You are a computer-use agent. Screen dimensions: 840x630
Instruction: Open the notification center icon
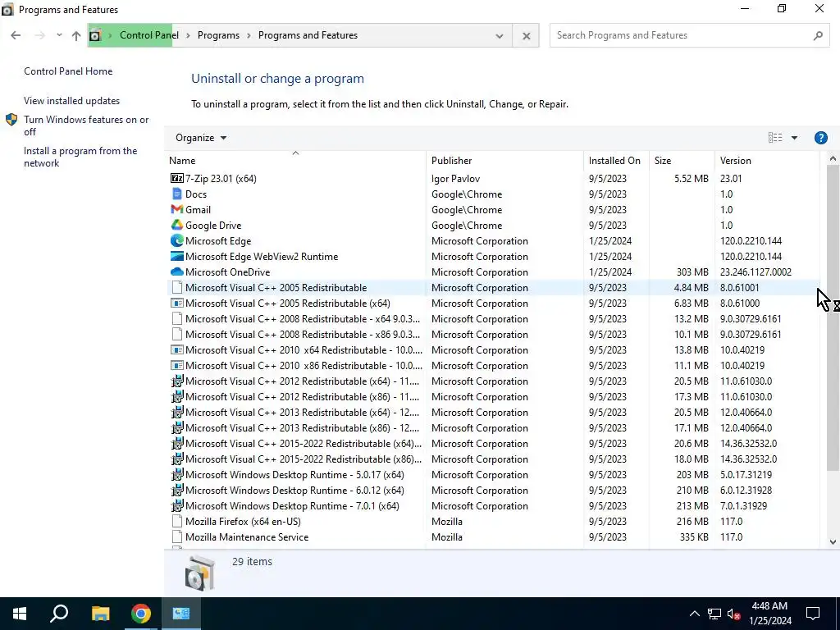[x=813, y=614]
